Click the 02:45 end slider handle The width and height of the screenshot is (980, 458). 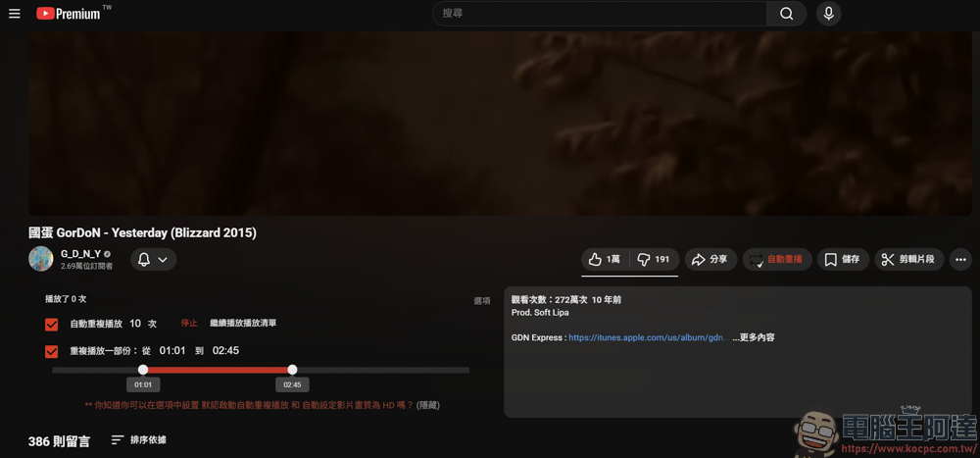click(292, 370)
